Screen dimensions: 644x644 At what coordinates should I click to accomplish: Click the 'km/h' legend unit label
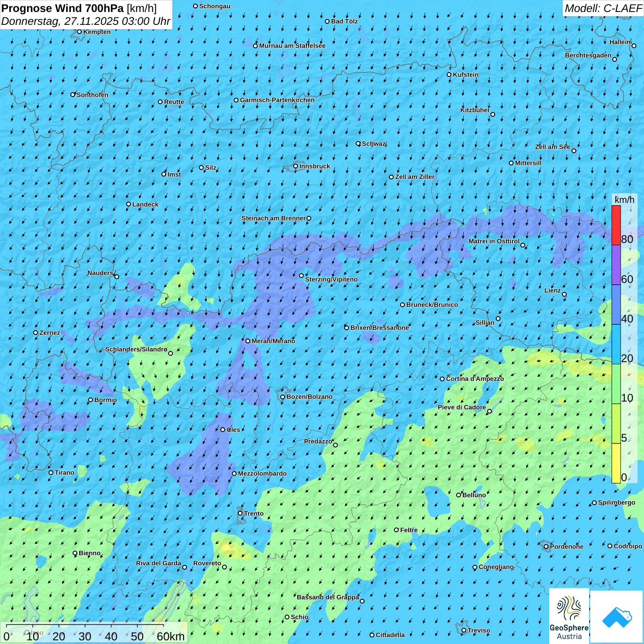tap(624, 199)
